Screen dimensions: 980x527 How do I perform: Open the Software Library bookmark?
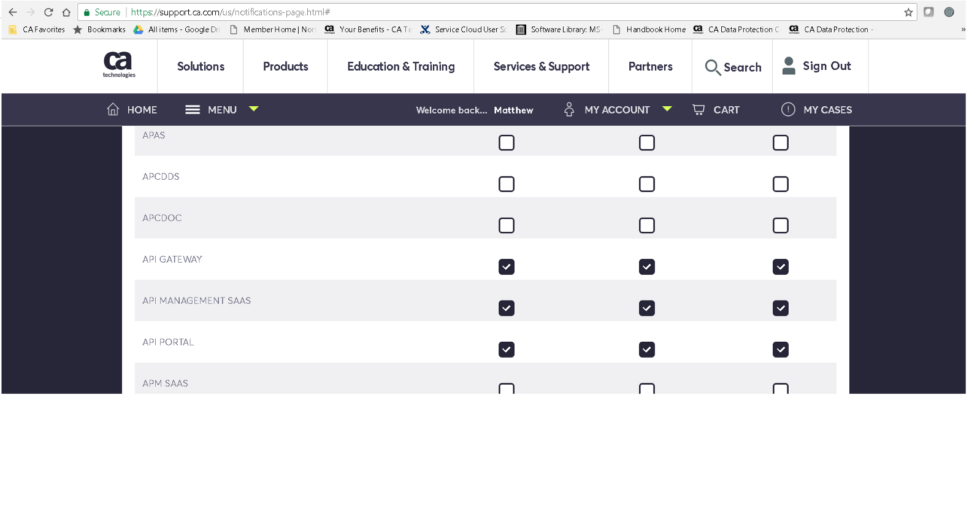pos(559,29)
